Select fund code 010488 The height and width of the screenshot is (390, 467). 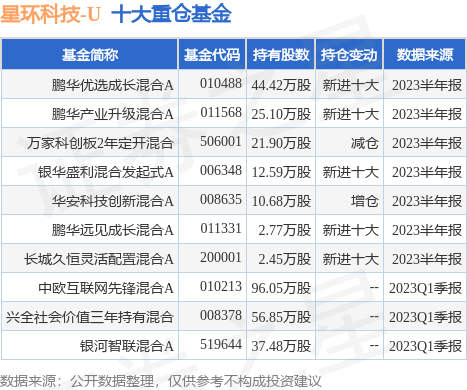coord(221,84)
